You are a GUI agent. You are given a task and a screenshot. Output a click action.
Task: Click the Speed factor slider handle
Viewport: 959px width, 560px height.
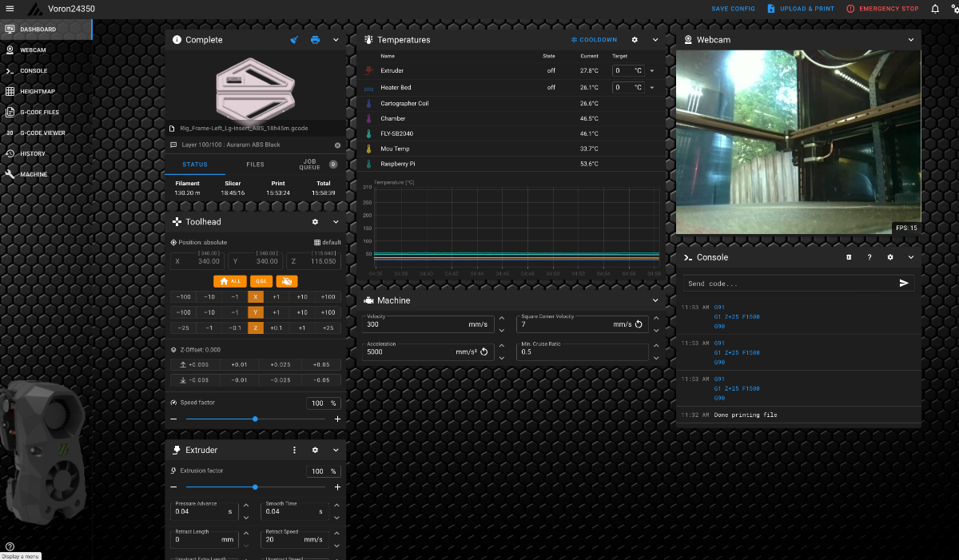pos(255,419)
